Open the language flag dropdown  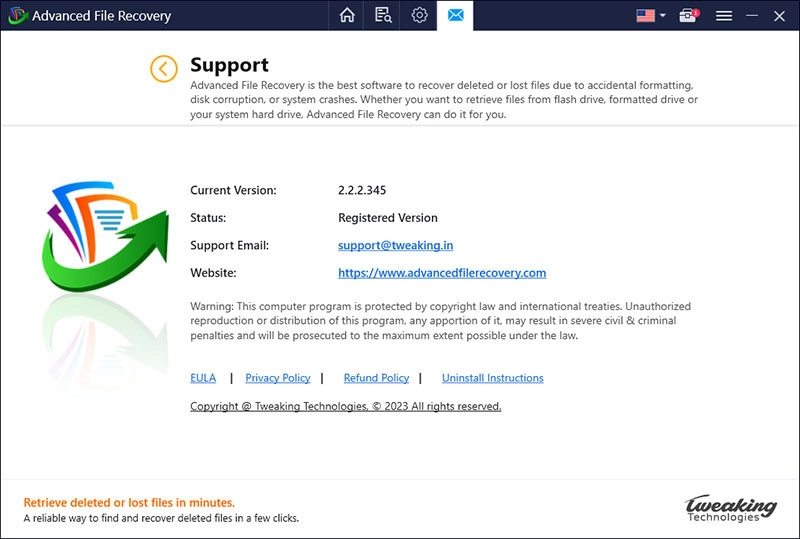pos(651,15)
